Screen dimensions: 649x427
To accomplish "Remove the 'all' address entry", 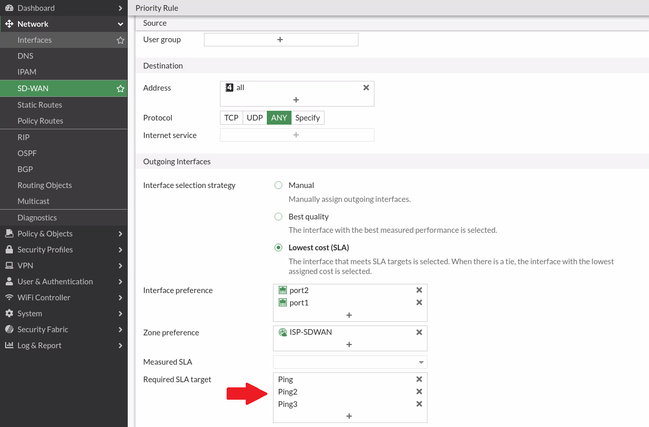I will 366,88.
